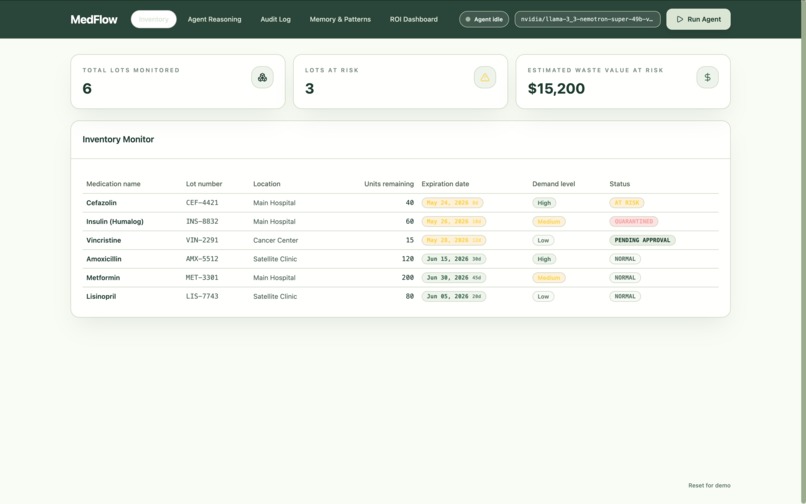Click the Medication name column header
The width and height of the screenshot is (806, 504).
pos(113,184)
